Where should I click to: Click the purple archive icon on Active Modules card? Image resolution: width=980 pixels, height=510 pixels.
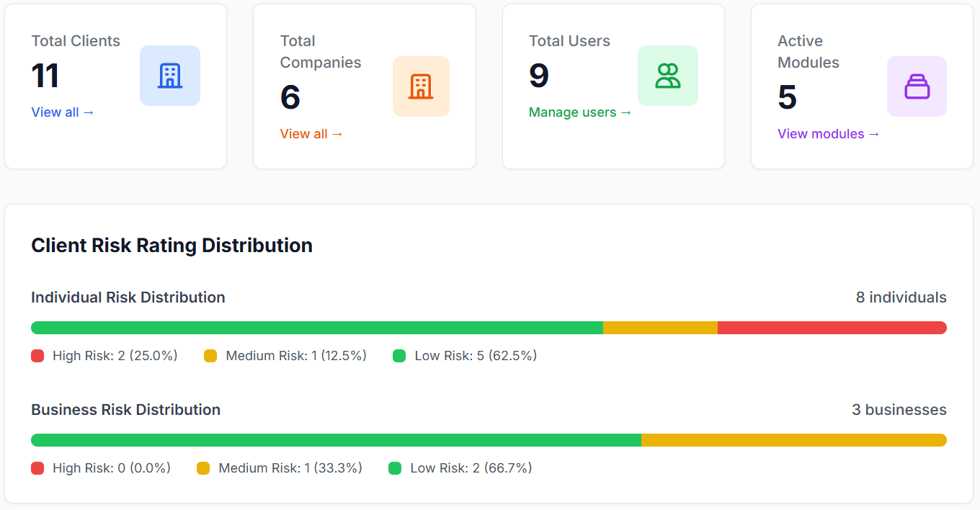pyautogui.click(x=917, y=86)
